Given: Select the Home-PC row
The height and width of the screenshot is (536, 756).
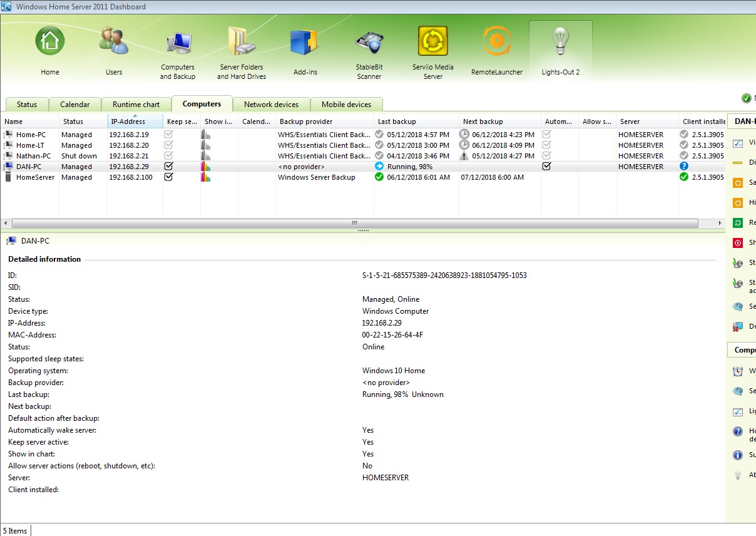Looking at the screenshot, I should point(363,135).
